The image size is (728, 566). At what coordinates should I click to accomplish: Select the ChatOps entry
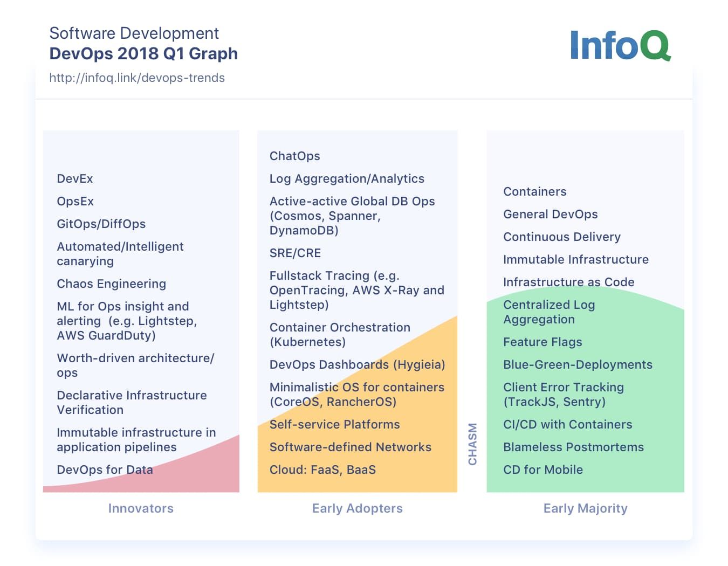(x=294, y=156)
